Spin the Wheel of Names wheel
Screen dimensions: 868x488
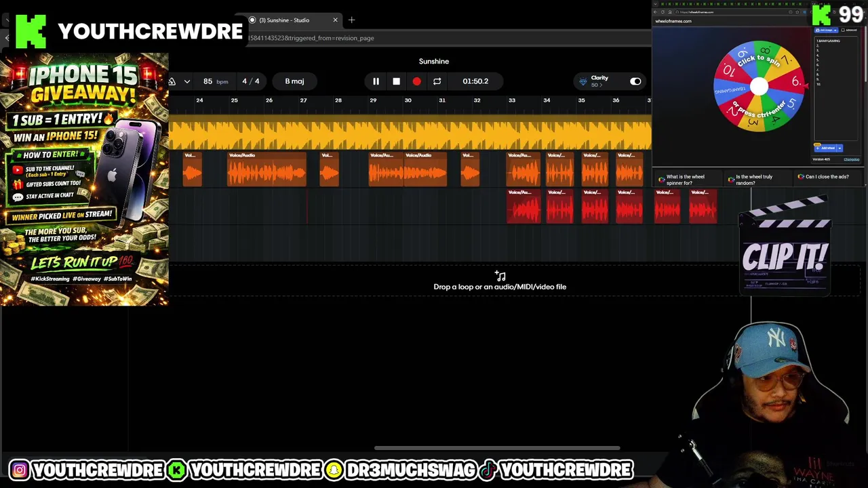(759, 86)
